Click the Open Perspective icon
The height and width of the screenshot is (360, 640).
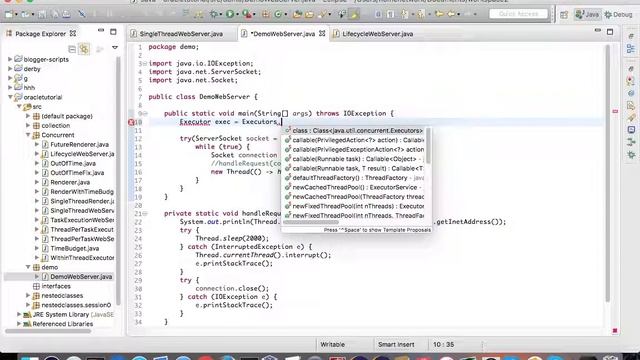click(564, 15)
